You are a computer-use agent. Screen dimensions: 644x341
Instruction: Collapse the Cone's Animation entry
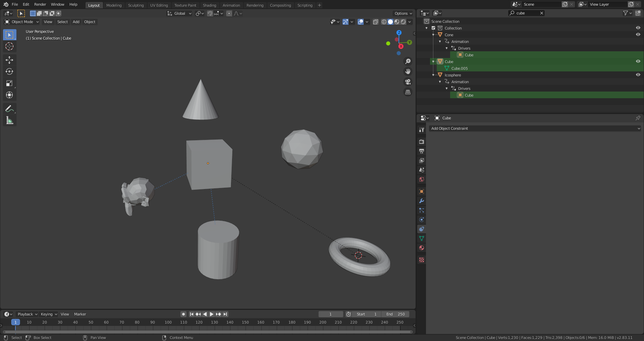click(x=440, y=41)
